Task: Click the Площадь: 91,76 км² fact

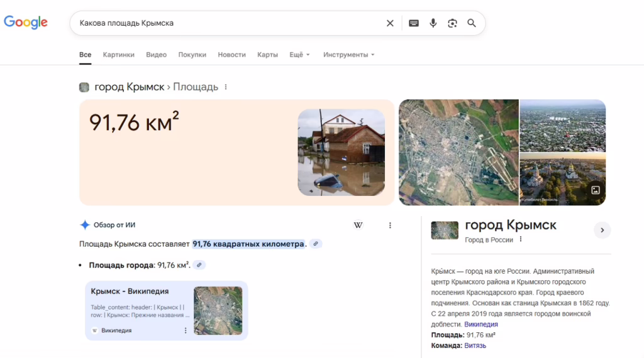Action: pyautogui.click(x=464, y=335)
